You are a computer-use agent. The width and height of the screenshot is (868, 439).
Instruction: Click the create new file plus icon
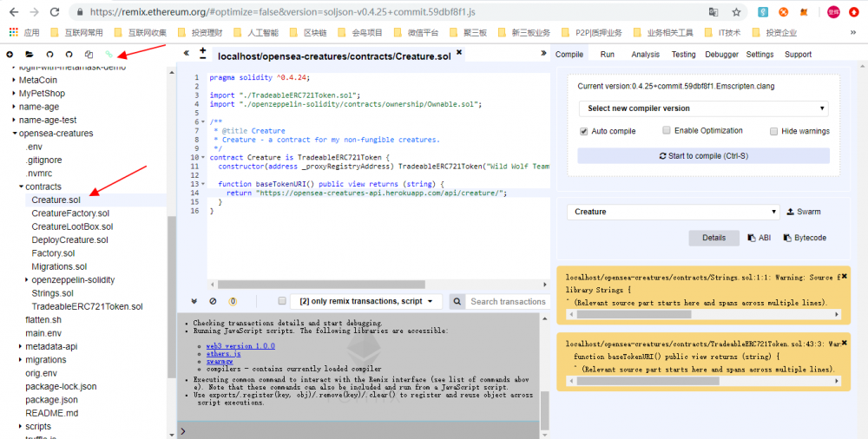coord(10,54)
